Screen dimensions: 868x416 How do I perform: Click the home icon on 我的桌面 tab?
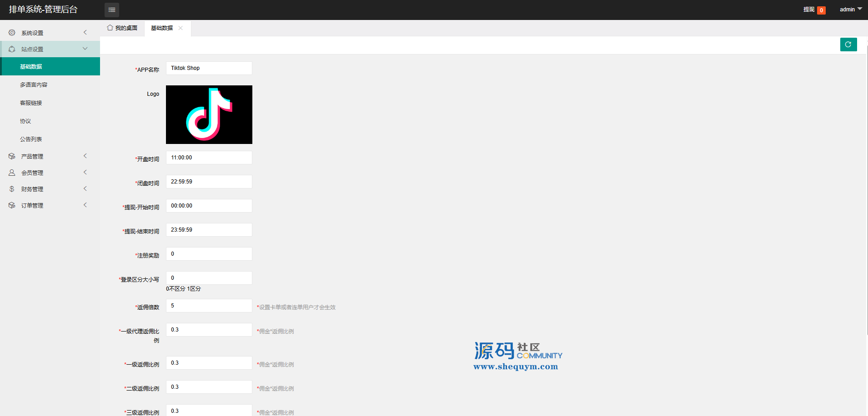(x=110, y=28)
